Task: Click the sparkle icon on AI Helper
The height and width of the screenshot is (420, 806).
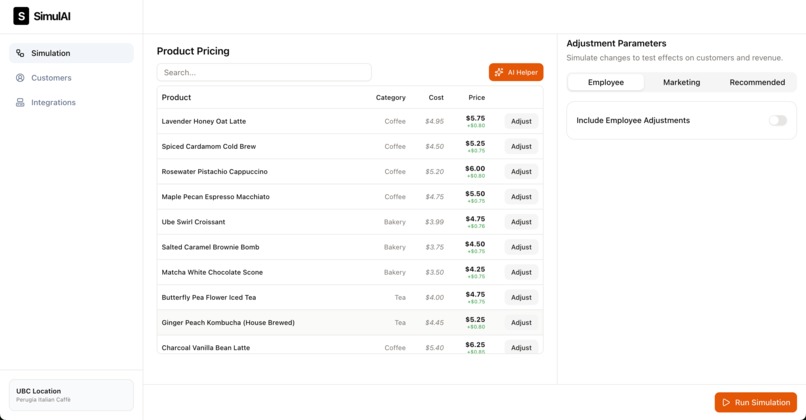Action: pyautogui.click(x=499, y=72)
